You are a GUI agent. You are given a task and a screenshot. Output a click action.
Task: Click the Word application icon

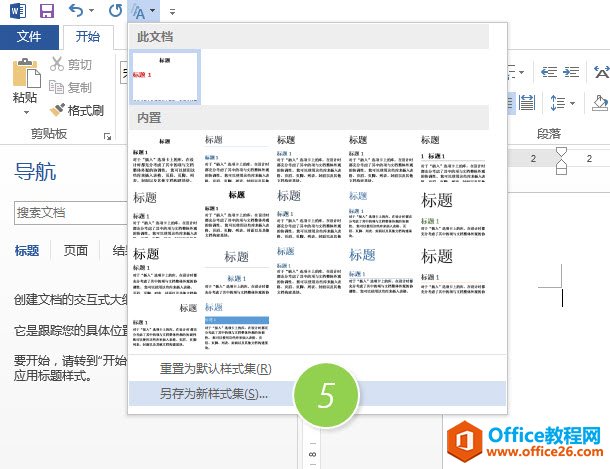(x=18, y=10)
